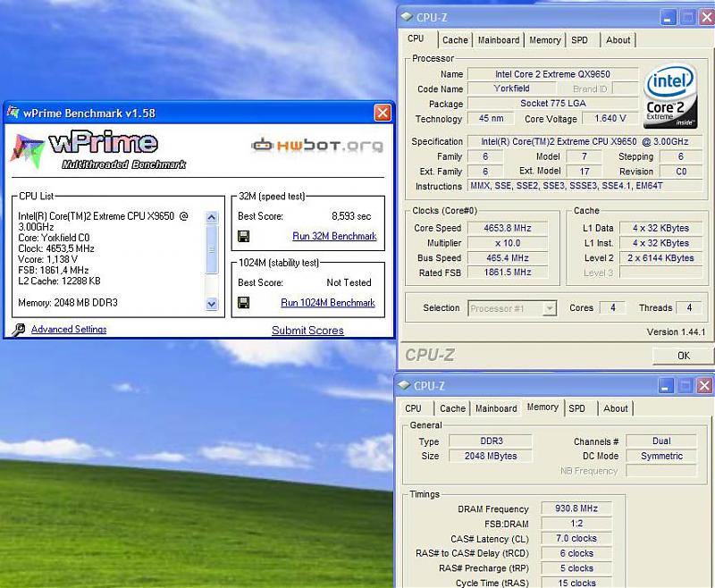Open SPD tab in bottom CPU-Z window

576,408
